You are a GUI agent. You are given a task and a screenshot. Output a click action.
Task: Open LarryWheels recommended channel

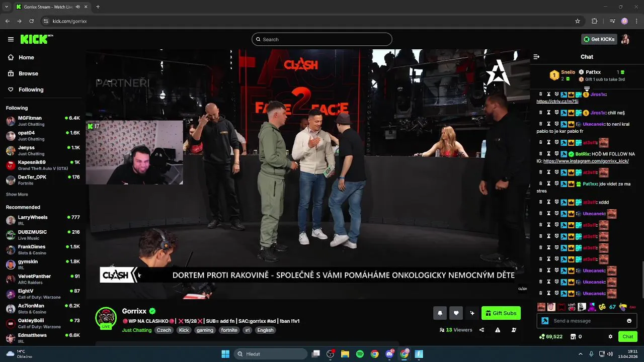[x=43, y=220]
